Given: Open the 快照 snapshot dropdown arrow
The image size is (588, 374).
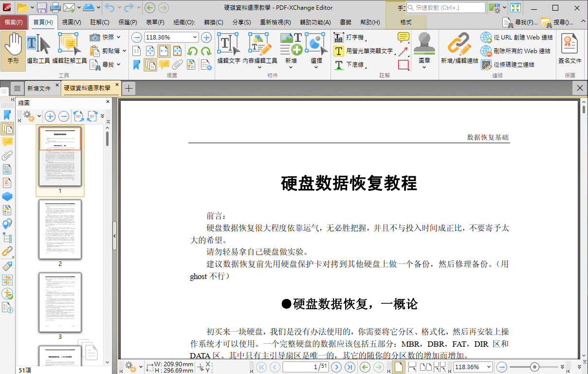Looking at the screenshot, I should click(119, 37).
